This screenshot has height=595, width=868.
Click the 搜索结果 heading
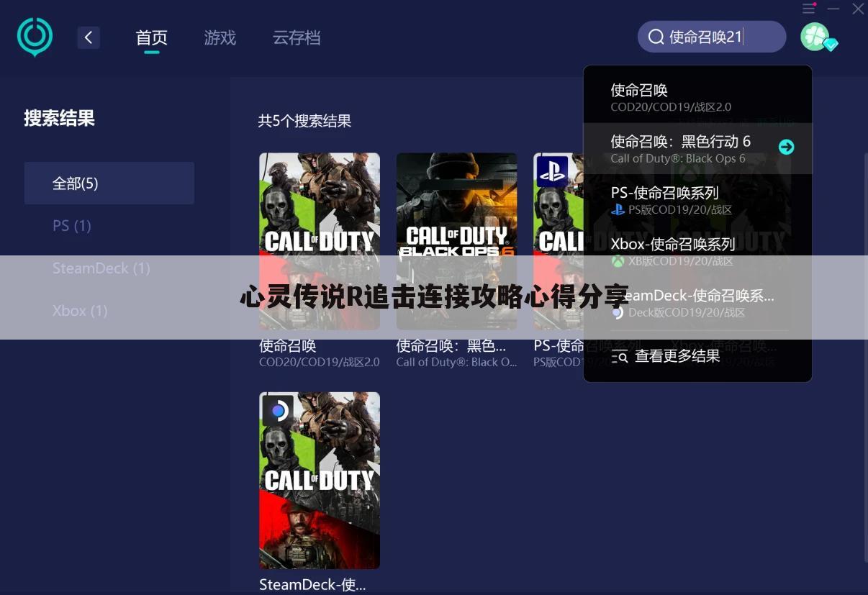[59, 118]
